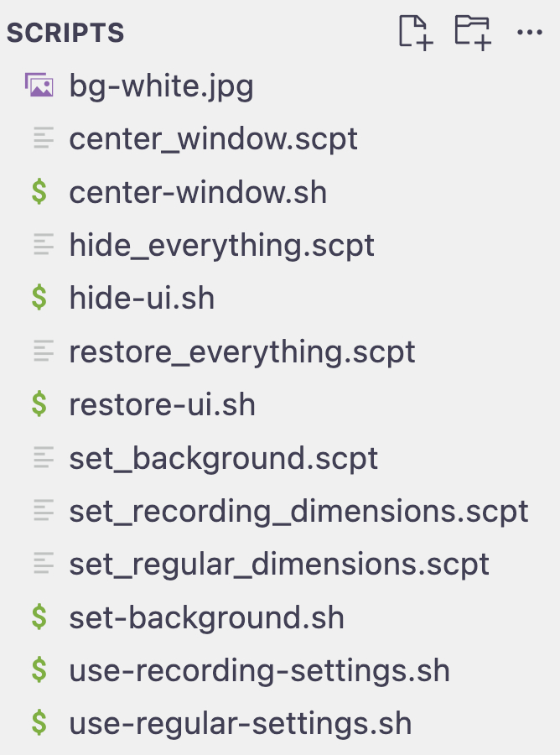Click the New Folder icon
Viewport: 560px width, 755px height.
[472, 33]
